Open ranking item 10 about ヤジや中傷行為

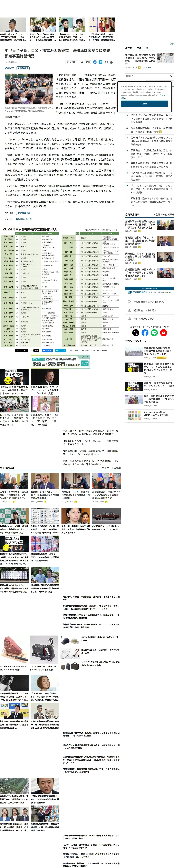click(149, 202)
